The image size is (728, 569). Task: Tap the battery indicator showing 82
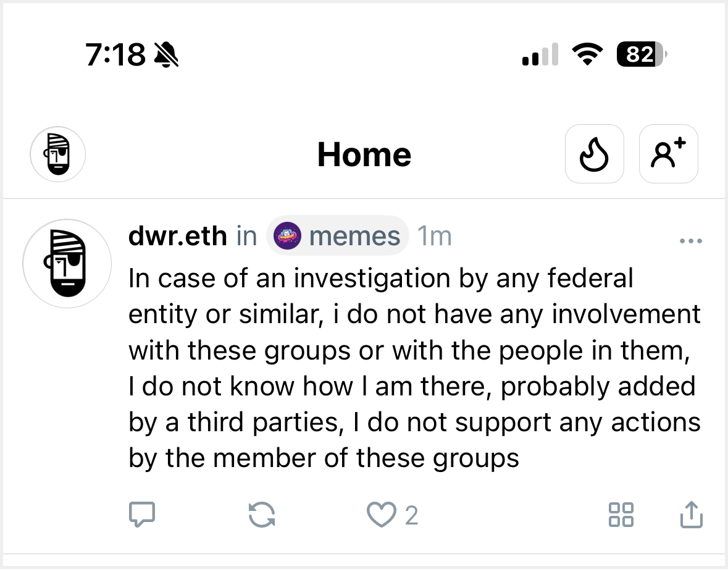pos(641,56)
